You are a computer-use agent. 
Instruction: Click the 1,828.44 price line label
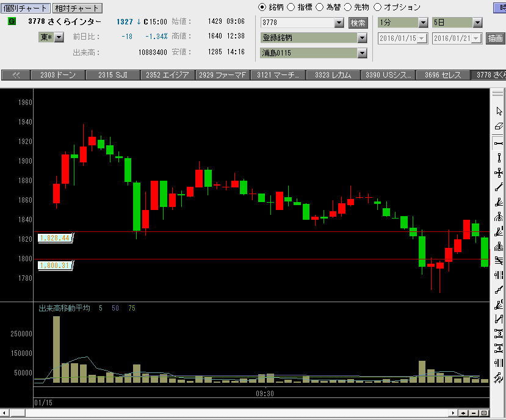pyautogui.click(x=55, y=238)
